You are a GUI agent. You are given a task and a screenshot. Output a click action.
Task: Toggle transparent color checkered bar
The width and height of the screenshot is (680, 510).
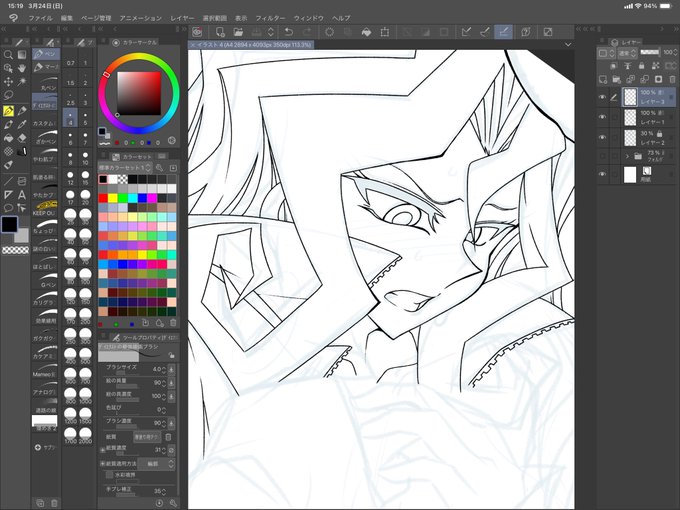16,250
